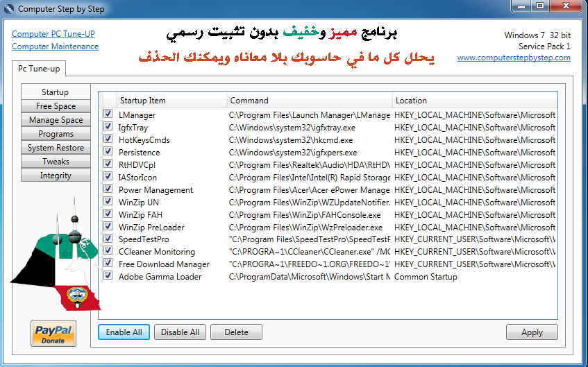Close the Computer Step by Step window
This screenshot has width=588, height=367.
tap(566, 6)
